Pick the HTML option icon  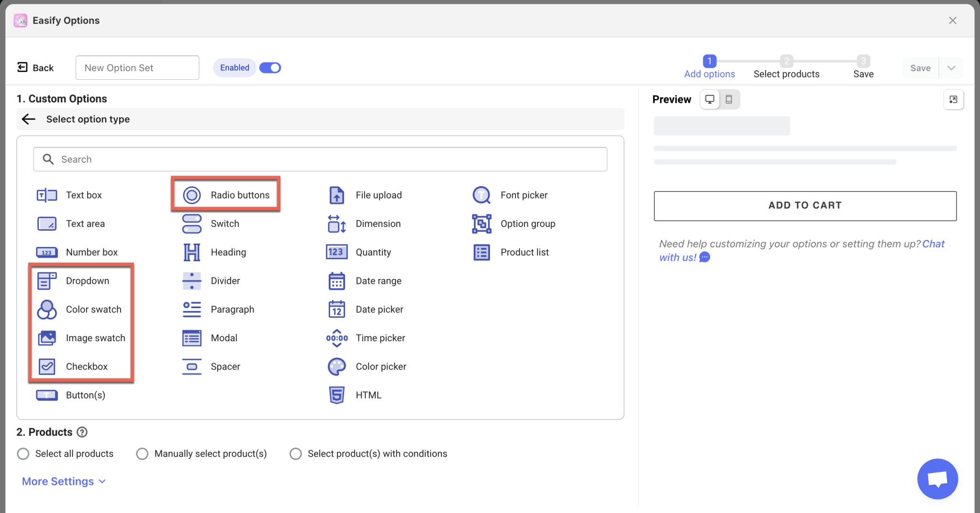point(337,395)
